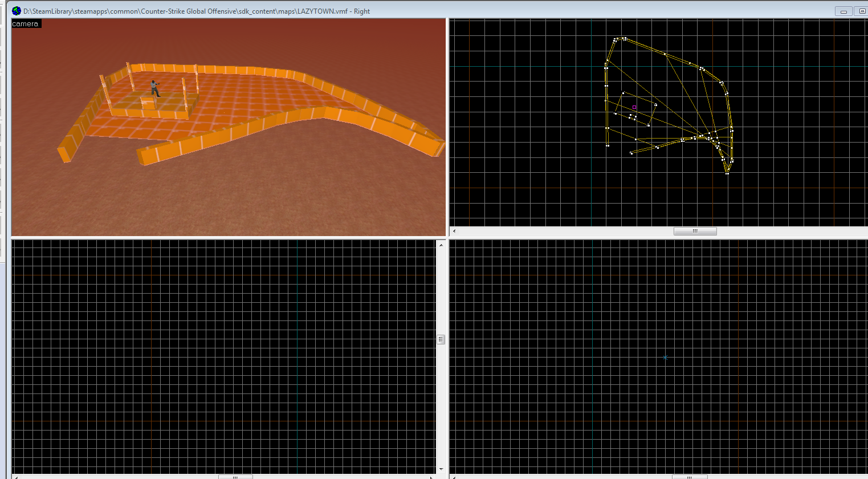Click bottom-left viewport vertical scrollbar thumb

(441, 339)
